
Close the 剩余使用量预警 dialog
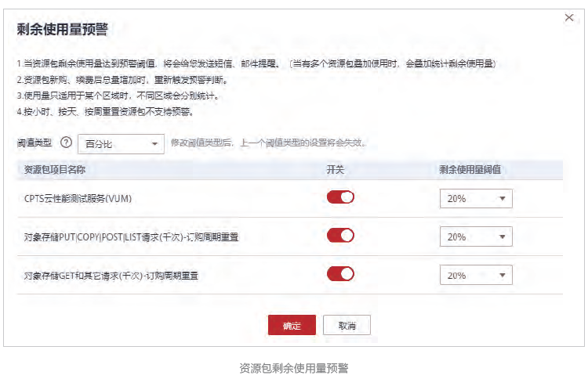(x=569, y=17)
